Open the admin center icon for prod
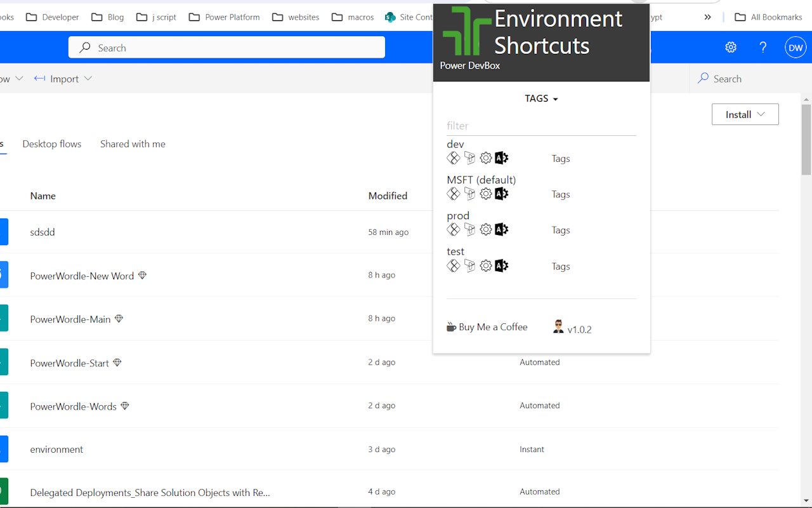 click(501, 229)
